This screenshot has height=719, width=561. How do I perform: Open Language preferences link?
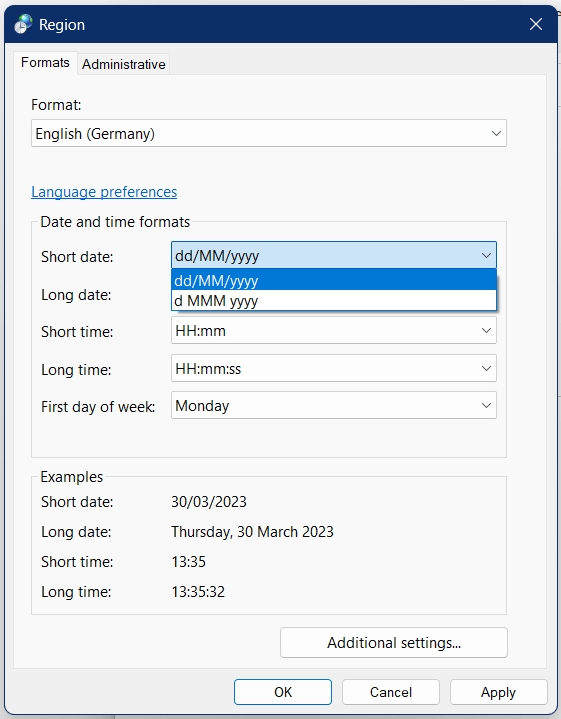(104, 192)
